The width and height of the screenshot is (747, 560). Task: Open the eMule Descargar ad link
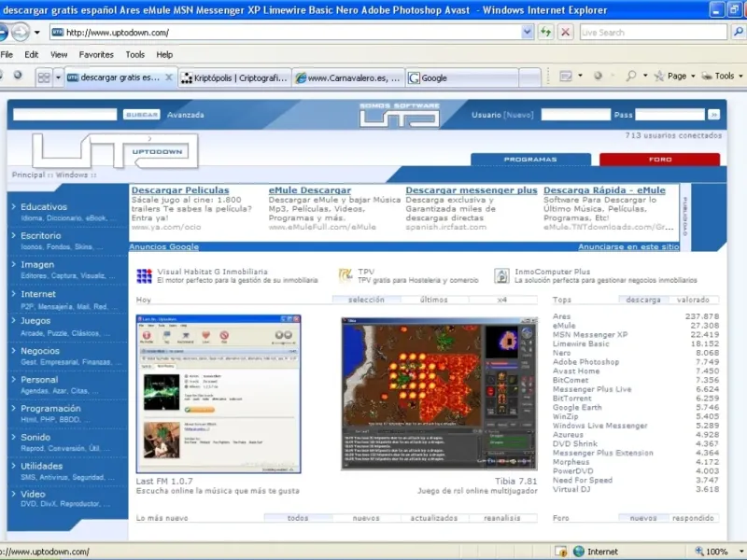310,190
